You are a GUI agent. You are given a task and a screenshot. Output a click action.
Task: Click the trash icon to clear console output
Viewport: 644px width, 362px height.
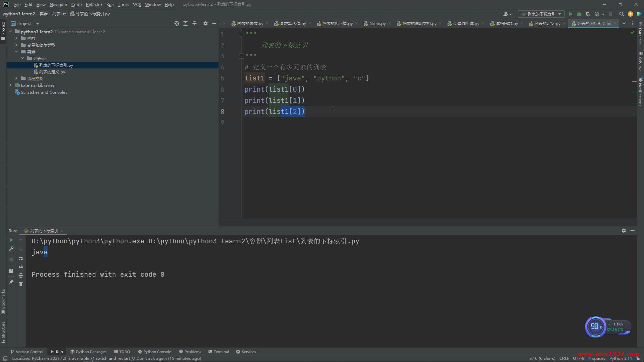click(21, 284)
